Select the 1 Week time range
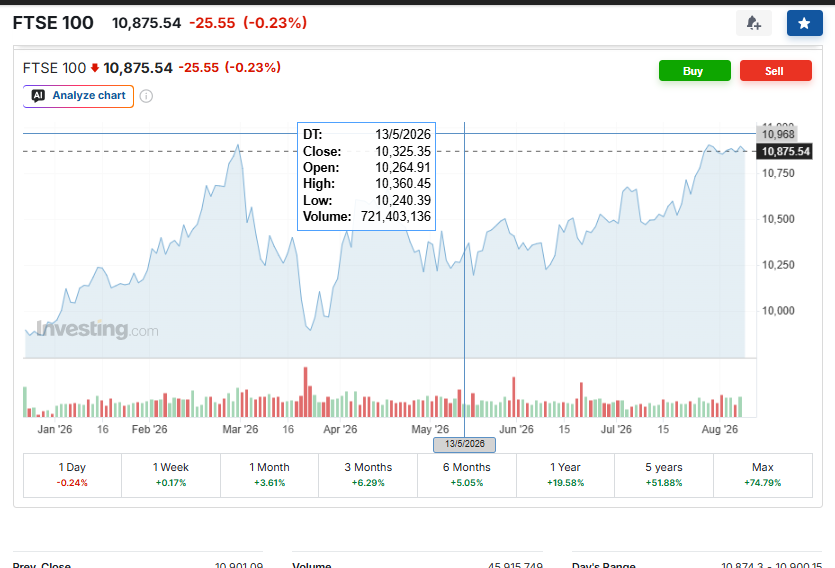The width and height of the screenshot is (835, 568). [171, 475]
